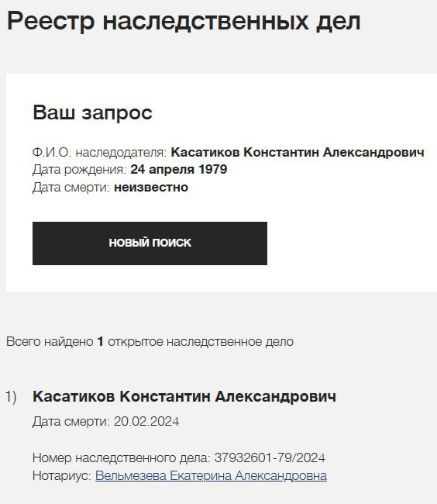Click the result list number 1)
437x504 pixels.
click(11, 397)
